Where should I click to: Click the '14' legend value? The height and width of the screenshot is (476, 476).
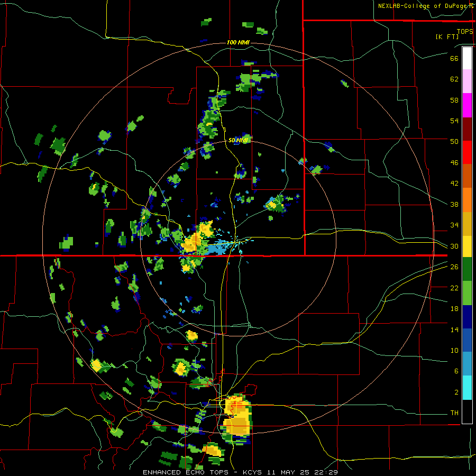click(x=454, y=329)
